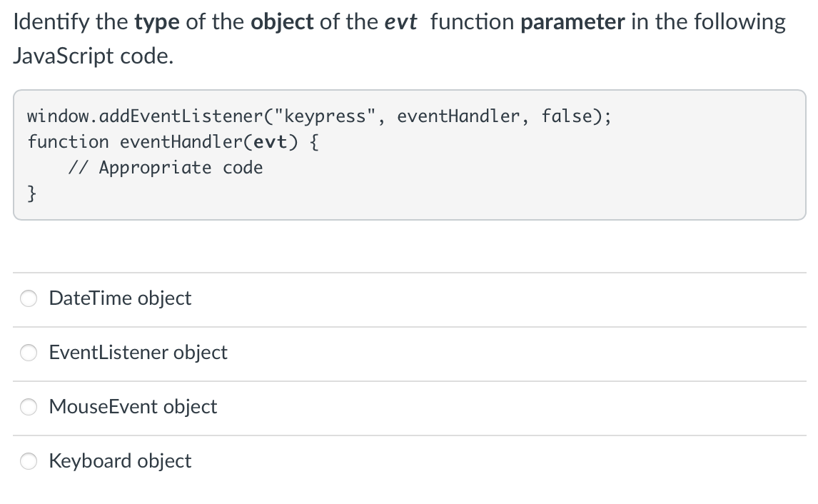Select the DateTime object radio button

point(29,298)
